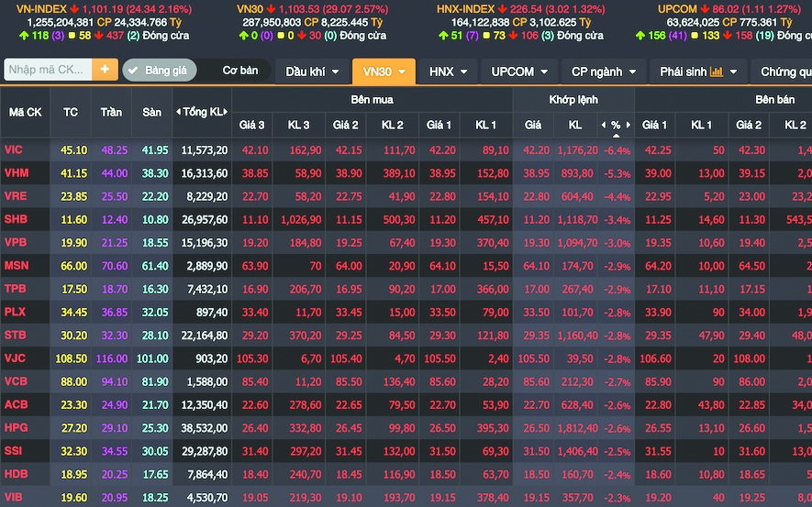Click the HPG stock ticker
Image resolution: width=812 pixels, height=507 pixels.
point(15,428)
